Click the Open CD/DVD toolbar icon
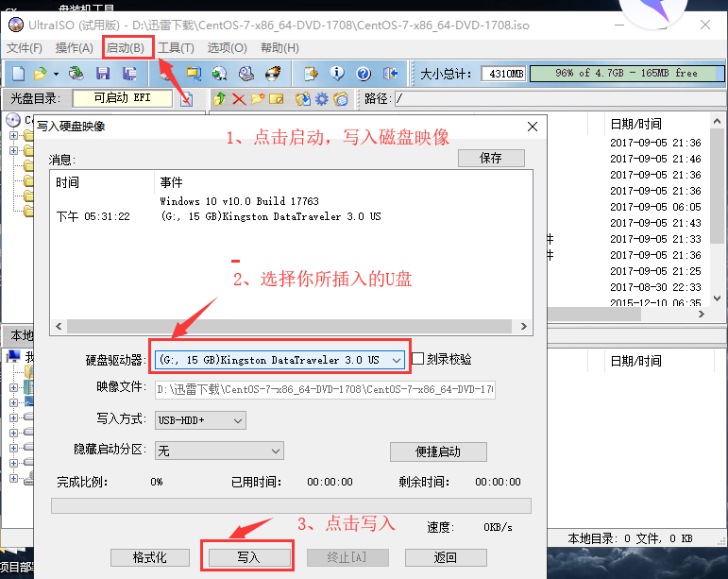The height and width of the screenshot is (579, 728). pyautogui.click(x=76, y=74)
